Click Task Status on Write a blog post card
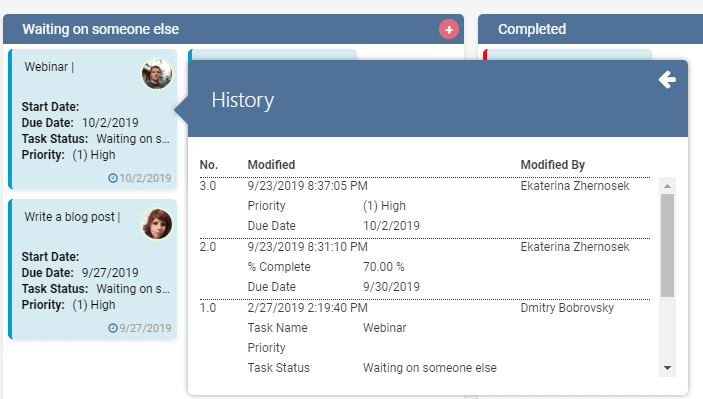This screenshot has height=399, width=703. pyautogui.click(x=95, y=289)
